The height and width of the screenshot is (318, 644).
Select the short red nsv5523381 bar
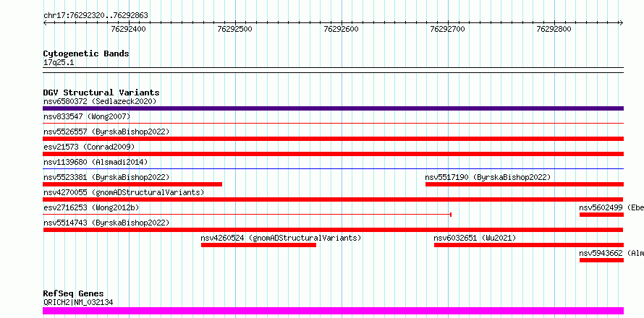132,184
